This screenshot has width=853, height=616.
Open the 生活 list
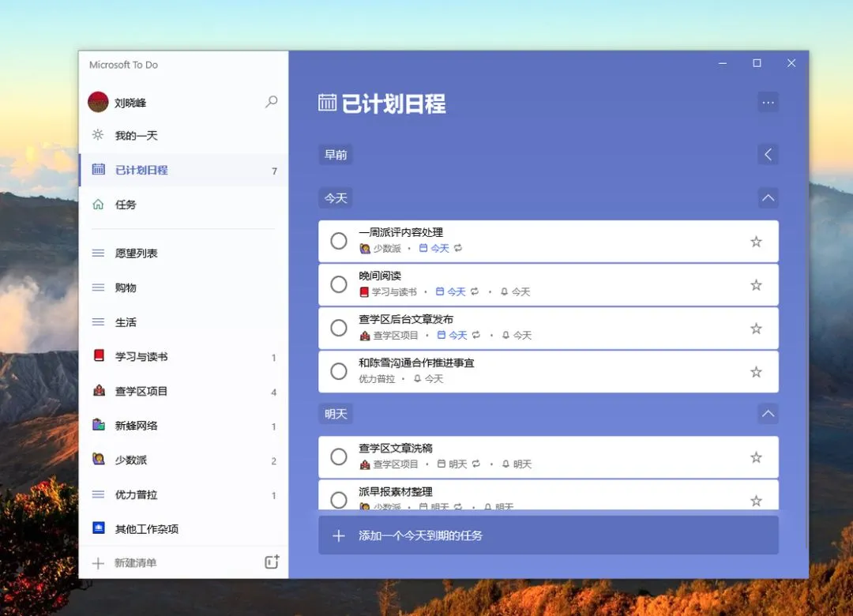tap(183, 322)
